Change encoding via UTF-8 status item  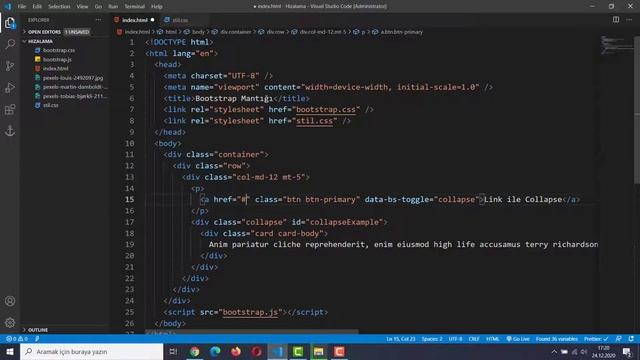456,339
